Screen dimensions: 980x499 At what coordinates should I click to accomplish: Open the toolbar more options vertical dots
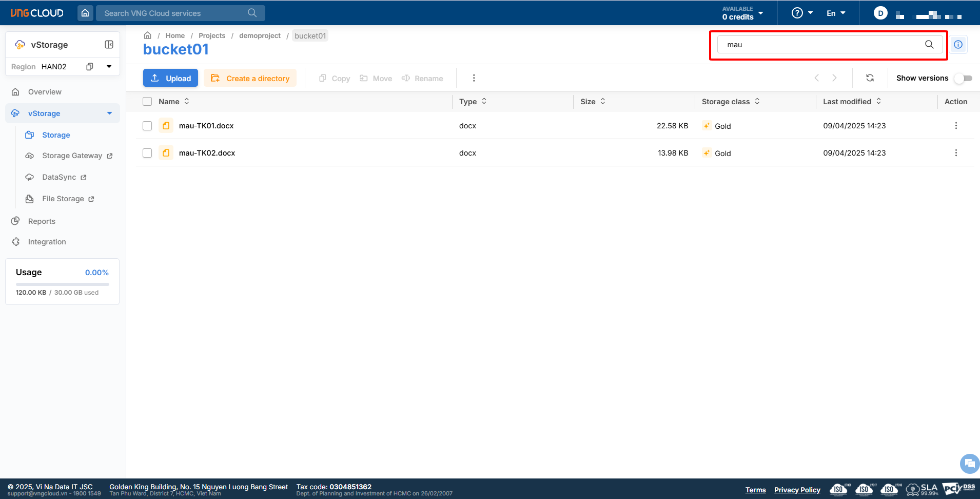(474, 78)
